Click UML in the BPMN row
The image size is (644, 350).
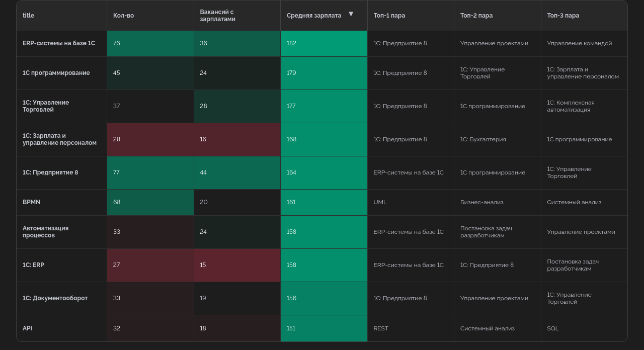[x=380, y=202]
